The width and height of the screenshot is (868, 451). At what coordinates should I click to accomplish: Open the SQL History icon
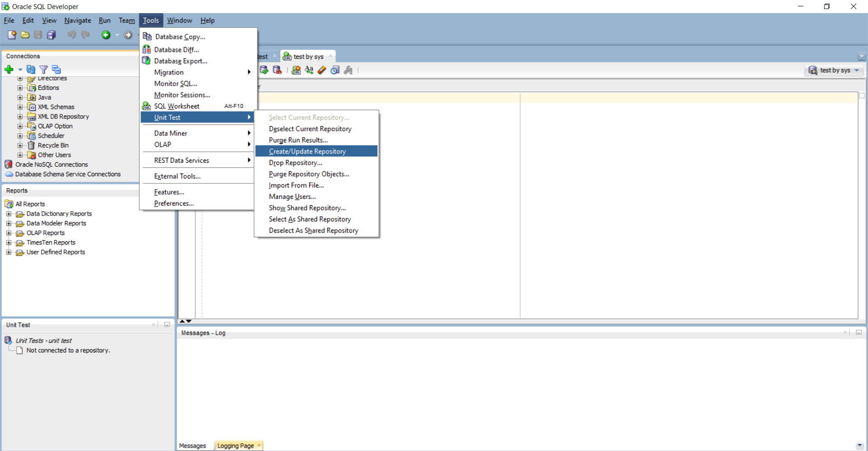pyautogui.click(x=335, y=70)
